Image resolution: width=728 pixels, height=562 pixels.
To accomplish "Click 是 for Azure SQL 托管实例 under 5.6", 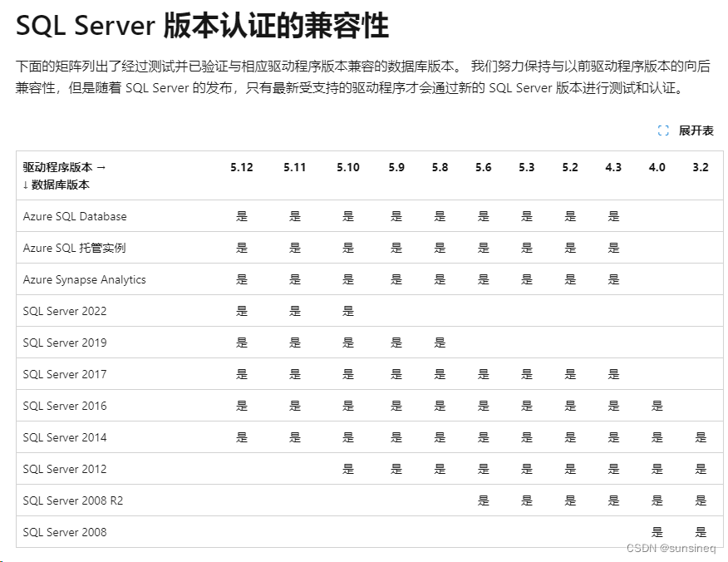I will click(483, 248).
